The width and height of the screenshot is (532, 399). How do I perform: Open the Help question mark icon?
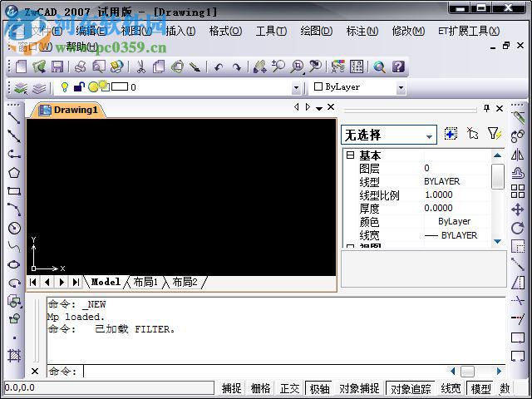click(x=398, y=66)
